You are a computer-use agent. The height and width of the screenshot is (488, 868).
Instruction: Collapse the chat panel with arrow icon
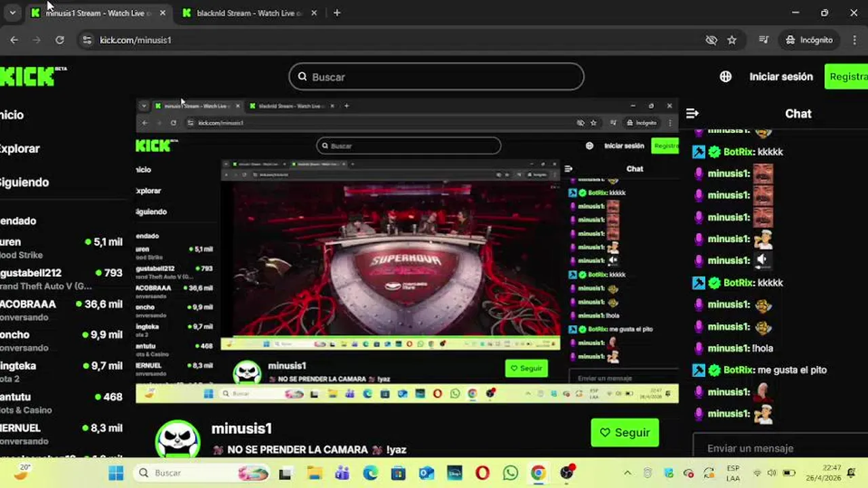click(x=692, y=113)
